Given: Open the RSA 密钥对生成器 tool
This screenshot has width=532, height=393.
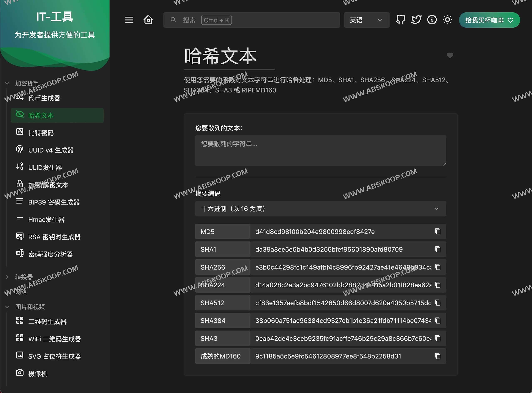Looking at the screenshot, I should point(54,237).
